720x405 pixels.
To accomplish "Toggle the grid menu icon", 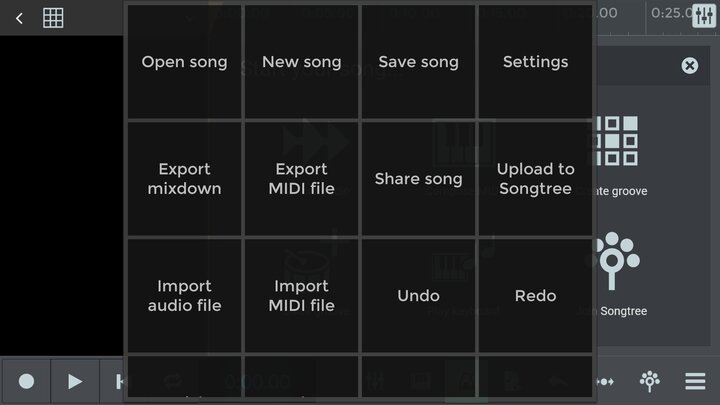I will (x=53, y=18).
